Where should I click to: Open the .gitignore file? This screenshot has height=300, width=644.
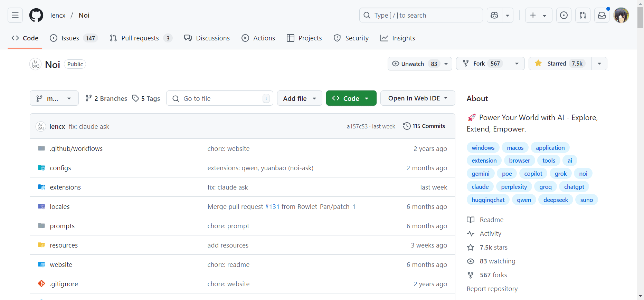[x=64, y=284]
